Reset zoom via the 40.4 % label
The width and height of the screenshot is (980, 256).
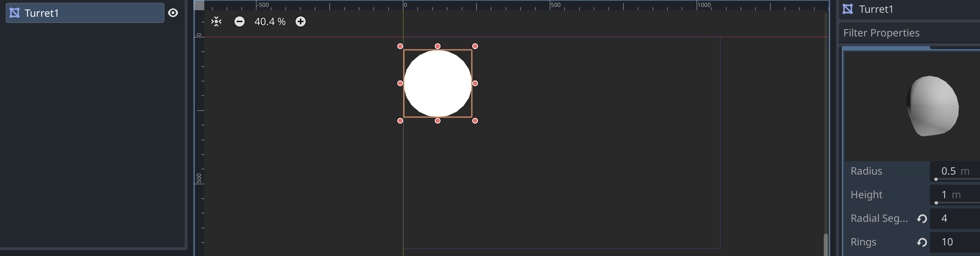point(270,22)
